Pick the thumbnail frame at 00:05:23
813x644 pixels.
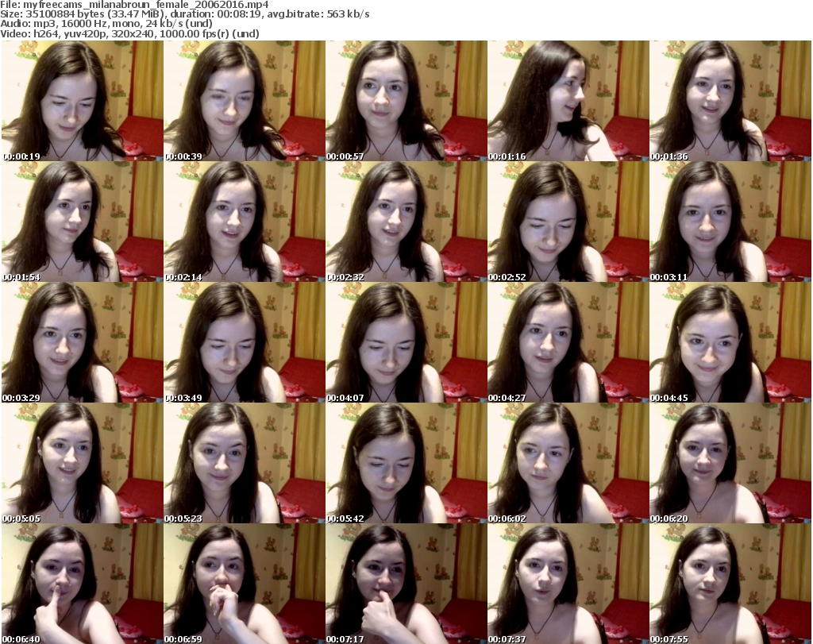(x=245, y=463)
